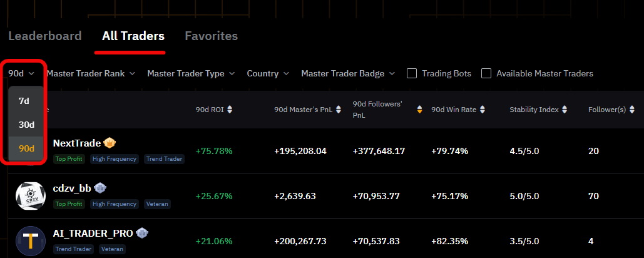Image resolution: width=644 pixels, height=258 pixels.
Task: Sort by Stability Index icon
Action: click(x=565, y=110)
